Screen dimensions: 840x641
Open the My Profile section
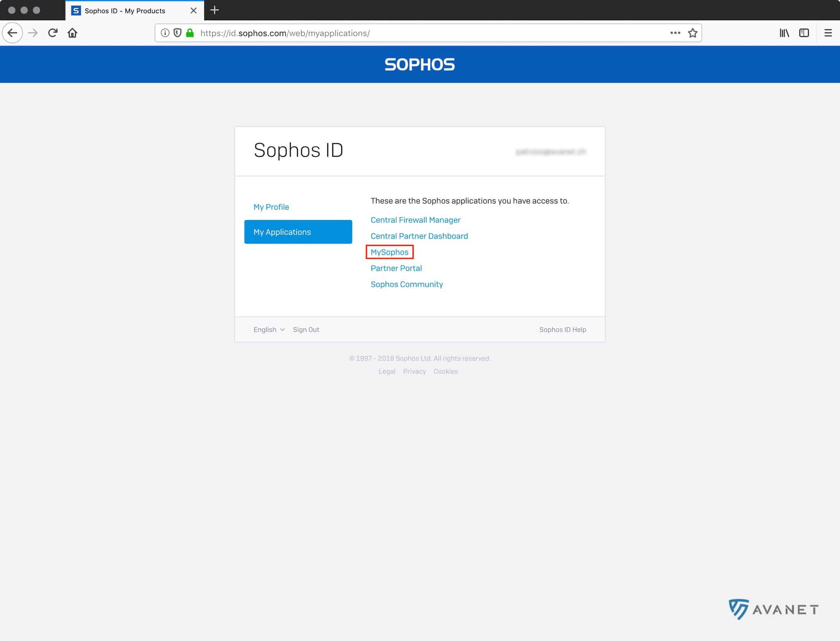pyautogui.click(x=271, y=207)
